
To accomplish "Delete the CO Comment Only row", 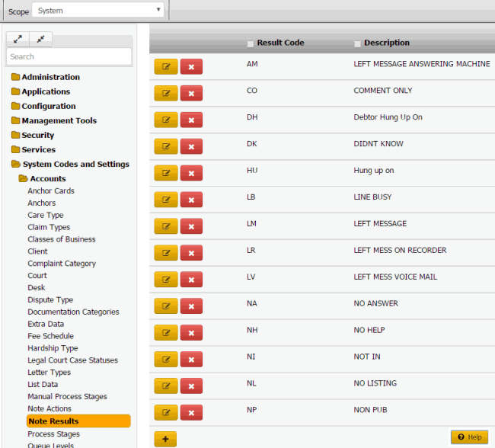I will pyautogui.click(x=191, y=93).
